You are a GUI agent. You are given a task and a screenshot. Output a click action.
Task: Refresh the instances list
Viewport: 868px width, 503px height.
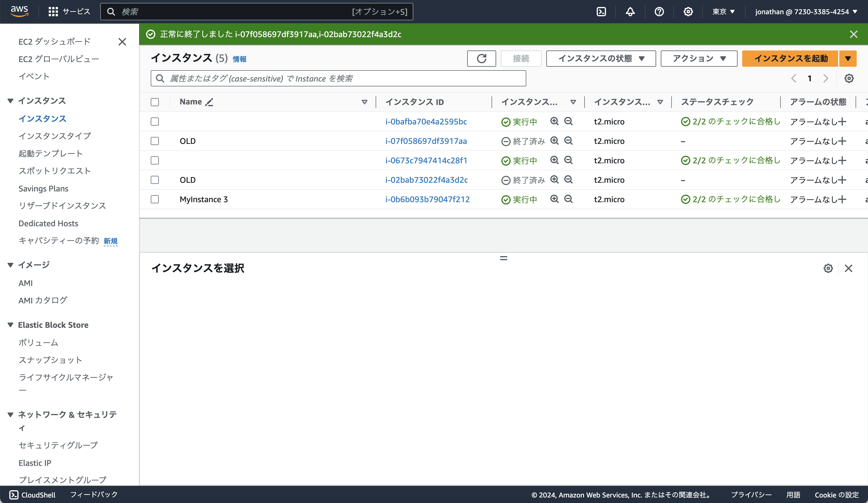(481, 59)
